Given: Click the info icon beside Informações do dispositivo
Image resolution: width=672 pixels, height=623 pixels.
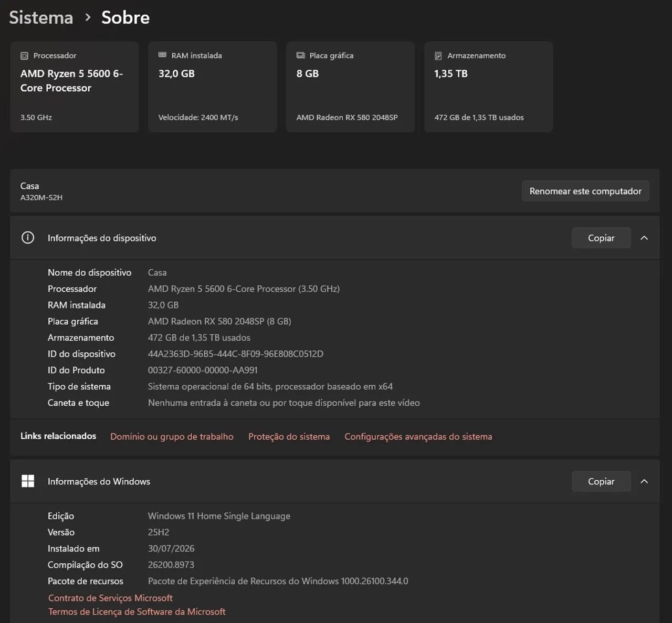Looking at the screenshot, I should click(x=28, y=238).
